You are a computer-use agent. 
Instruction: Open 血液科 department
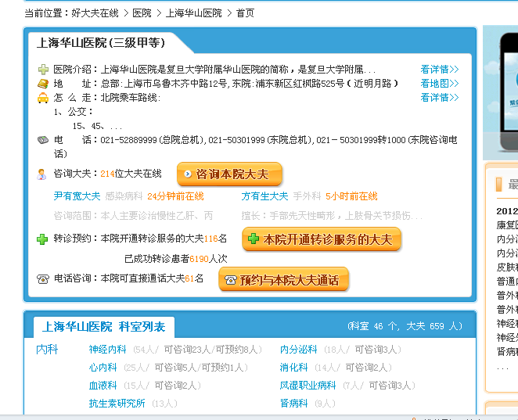(x=103, y=386)
